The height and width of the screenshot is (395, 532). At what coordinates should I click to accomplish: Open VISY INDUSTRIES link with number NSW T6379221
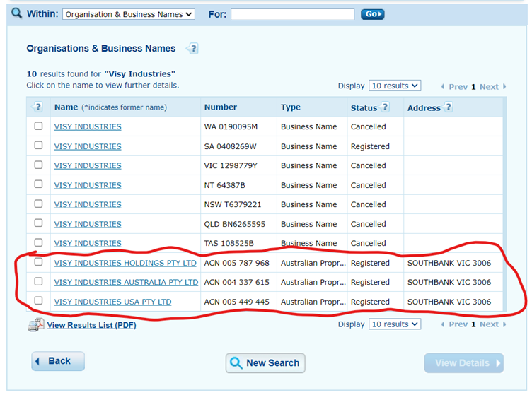[x=88, y=205]
